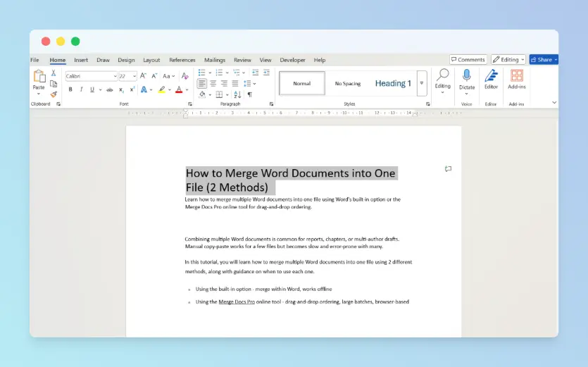Open the Developer tab
Image resolution: width=588 pixels, height=367 pixels.
[x=292, y=60]
